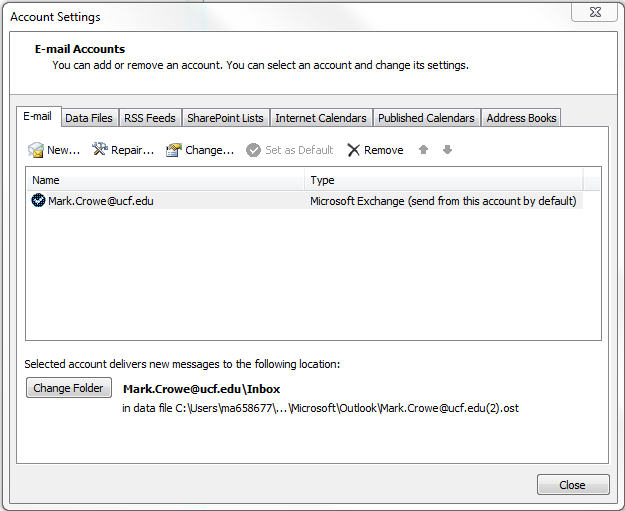Screen dimensions: 625x511
Task: Click the Remove X icon
Action: coord(354,150)
